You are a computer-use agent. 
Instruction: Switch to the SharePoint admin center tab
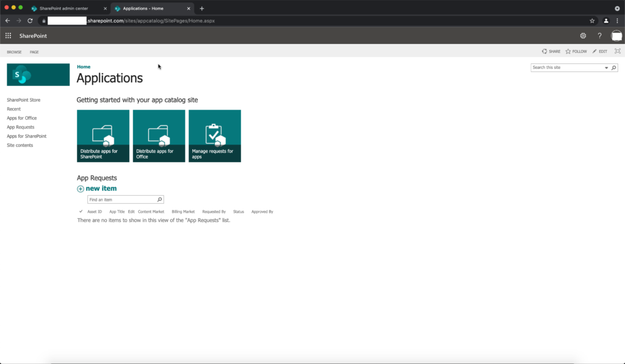tap(63, 9)
